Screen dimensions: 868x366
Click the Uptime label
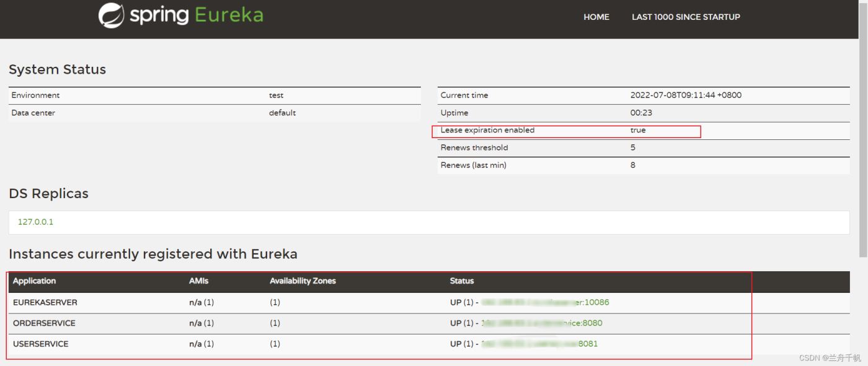click(x=454, y=113)
